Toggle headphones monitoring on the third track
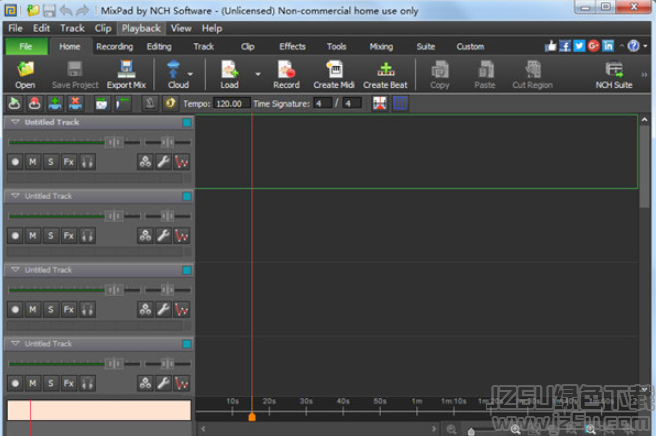Screen dimensions: 656x436 coord(87,310)
